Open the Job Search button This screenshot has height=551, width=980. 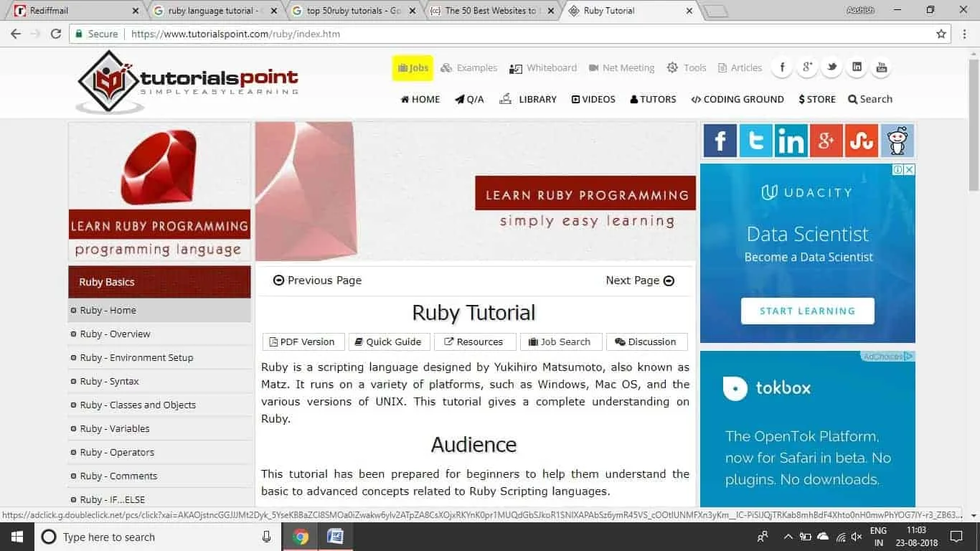pyautogui.click(x=561, y=342)
